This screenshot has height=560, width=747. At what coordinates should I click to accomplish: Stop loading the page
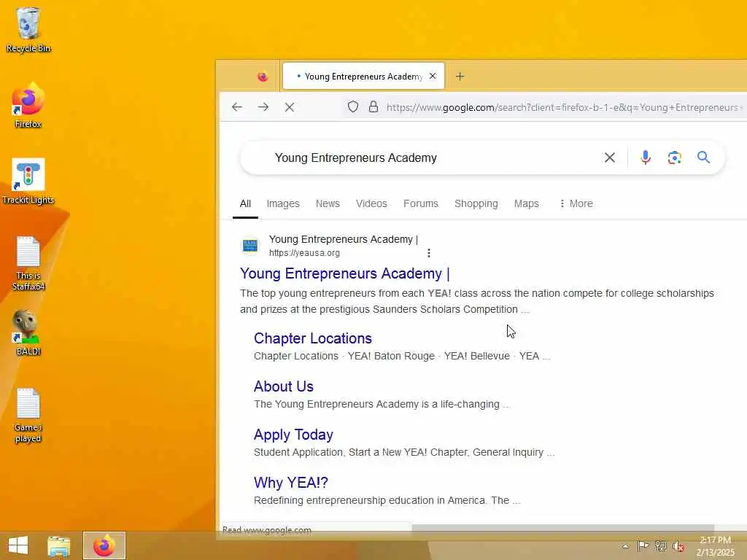pos(289,107)
